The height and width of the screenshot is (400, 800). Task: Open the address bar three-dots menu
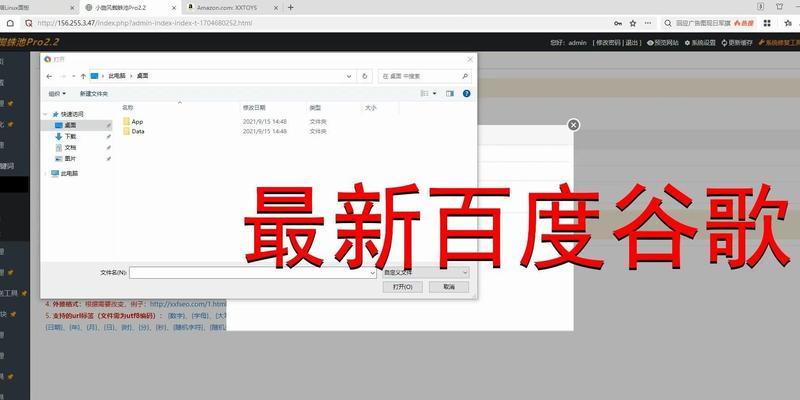648,23
